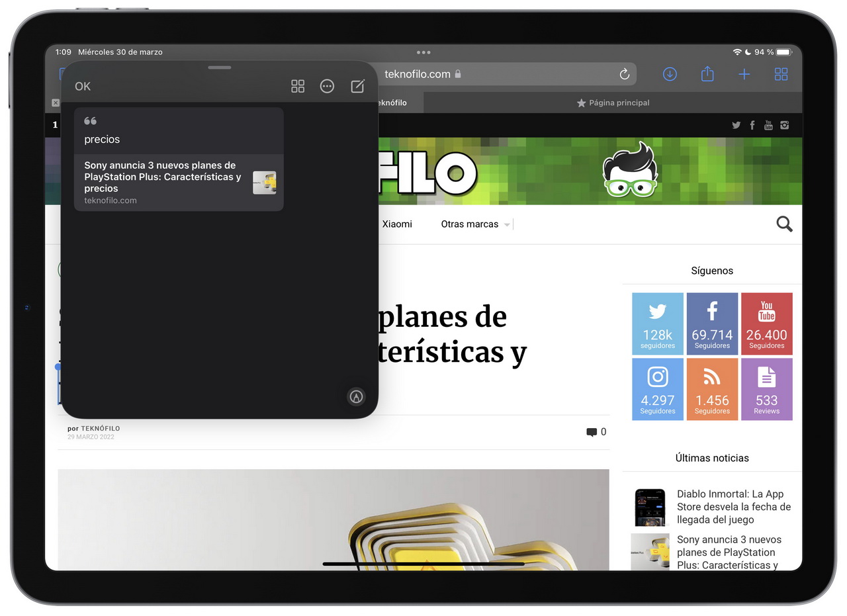Tap the Quick Note markup pen icon
This screenshot has width=847, height=616.
pos(357,396)
